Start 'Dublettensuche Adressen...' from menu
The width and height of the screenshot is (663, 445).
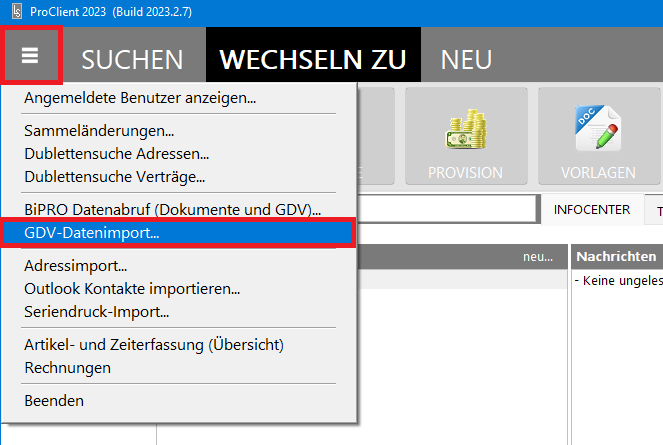116,154
